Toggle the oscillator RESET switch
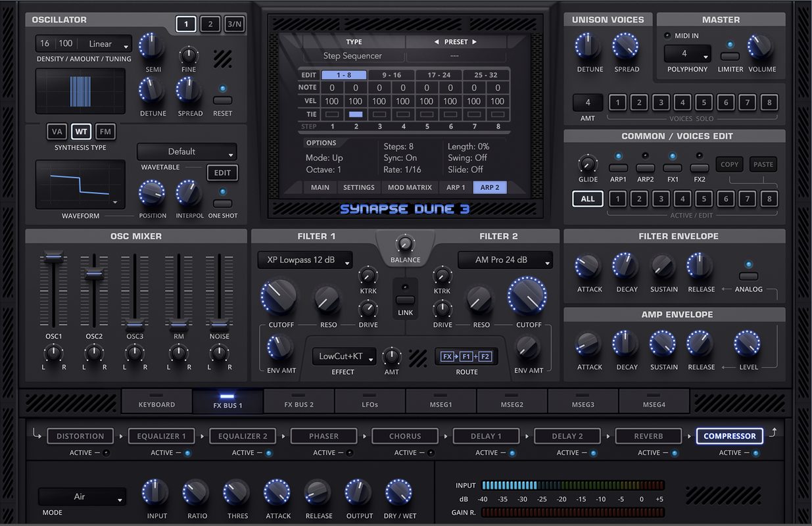The height and width of the screenshot is (526, 812). [223, 101]
